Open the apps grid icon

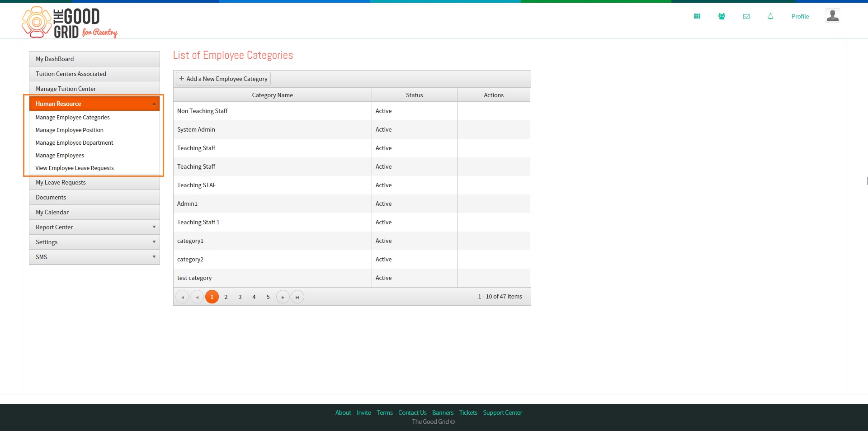(697, 16)
